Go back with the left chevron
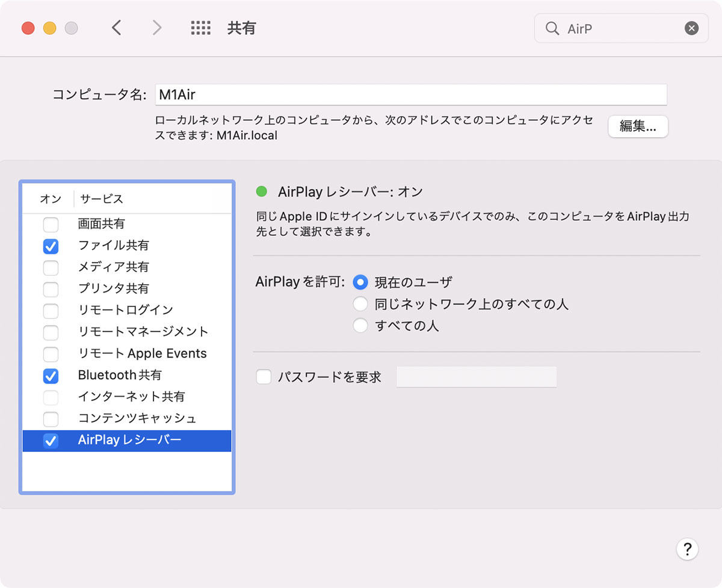This screenshot has height=588, width=722. coord(117,28)
